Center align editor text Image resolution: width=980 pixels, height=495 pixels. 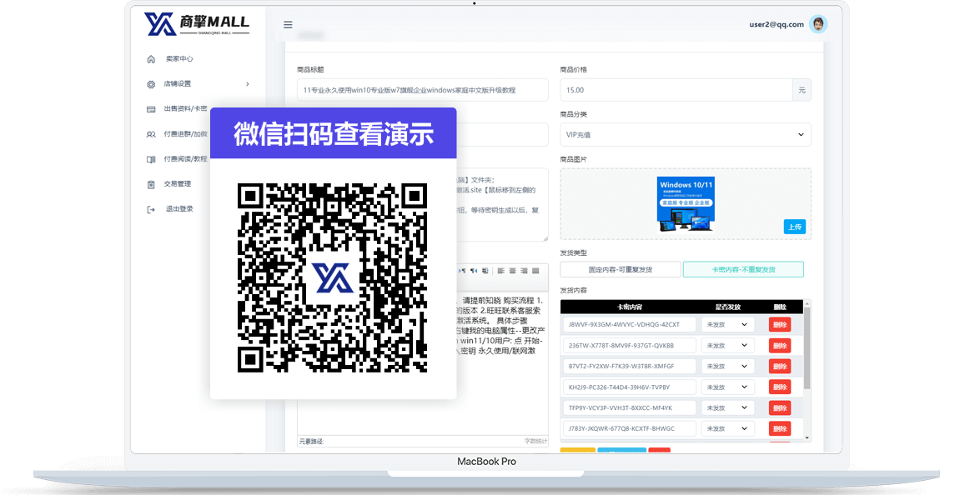click(x=512, y=271)
